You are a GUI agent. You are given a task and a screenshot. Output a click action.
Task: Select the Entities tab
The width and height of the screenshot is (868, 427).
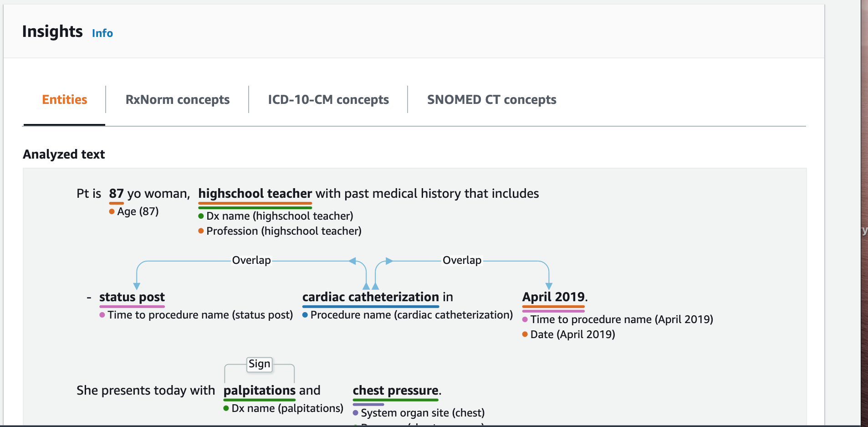point(64,100)
